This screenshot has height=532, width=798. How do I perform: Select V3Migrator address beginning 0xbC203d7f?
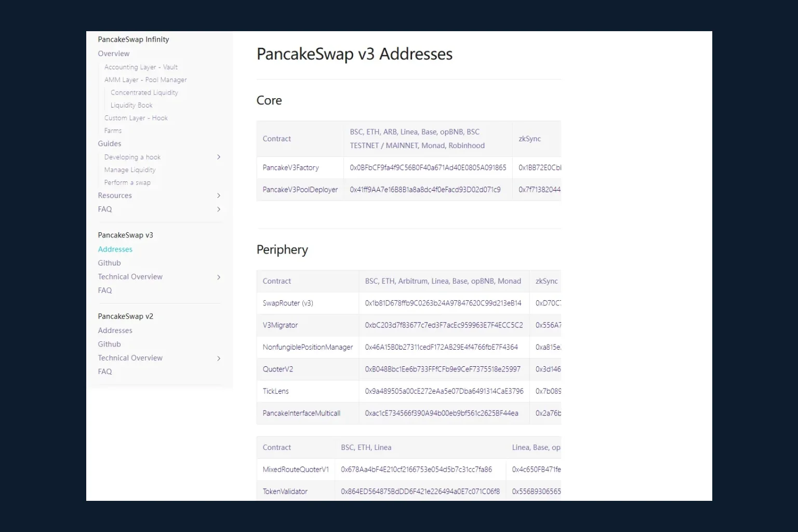tap(444, 325)
